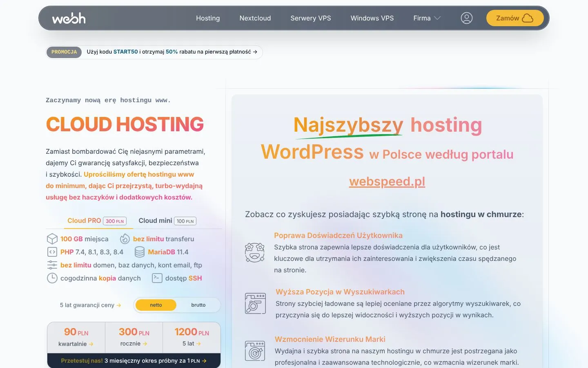This screenshot has width=588, height=368.
Task: Click the yellow Zamów button
Action: coord(515,18)
